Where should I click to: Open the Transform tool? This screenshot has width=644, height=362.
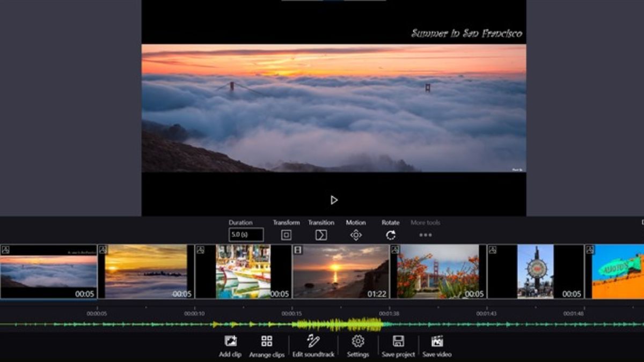click(286, 234)
